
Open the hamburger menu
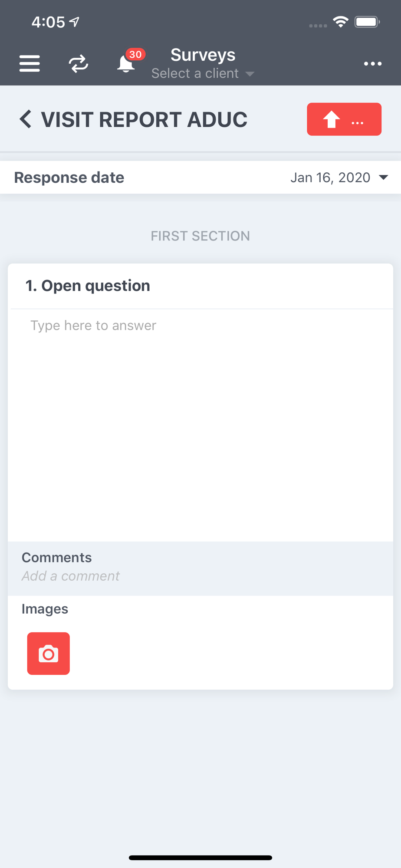point(30,64)
